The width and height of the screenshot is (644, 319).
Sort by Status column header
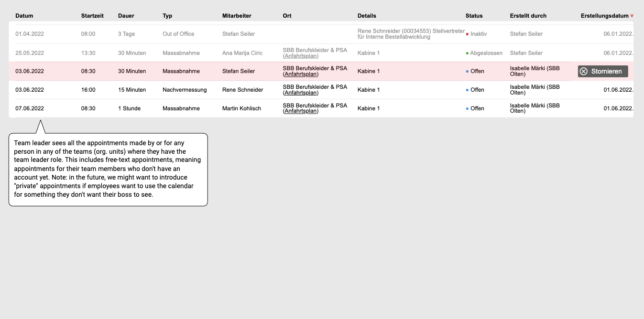pyautogui.click(x=474, y=16)
